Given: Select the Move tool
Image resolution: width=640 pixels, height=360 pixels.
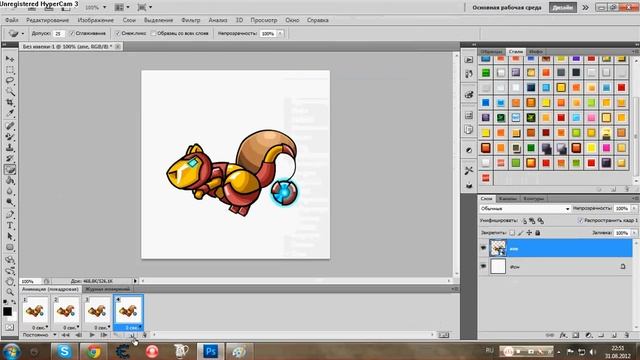Looking at the screenshot, I should pyautogui.click(x=10, y=59).
